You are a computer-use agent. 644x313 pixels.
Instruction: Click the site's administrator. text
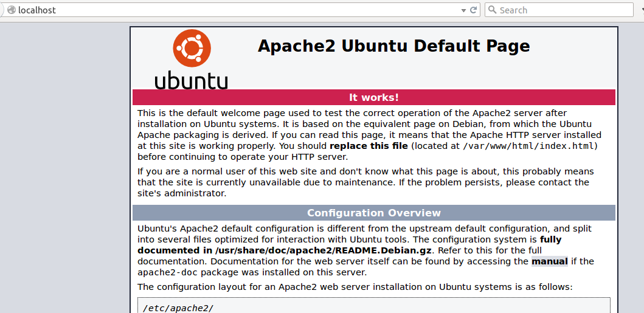click(x=182, y=193)
